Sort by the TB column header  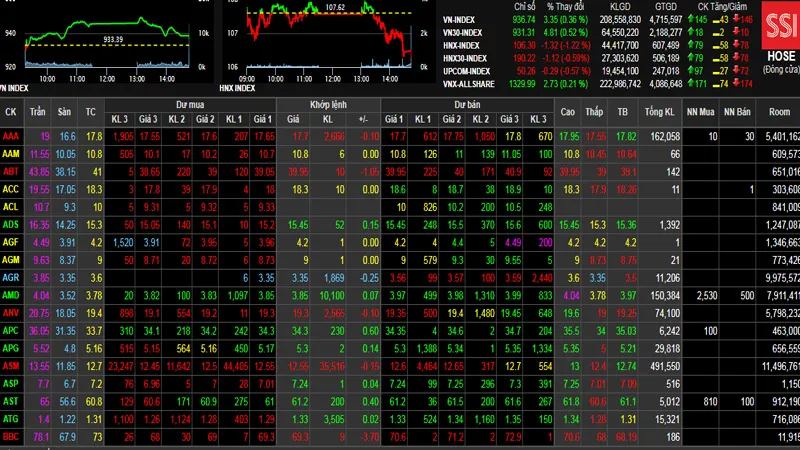pos(622,112)
